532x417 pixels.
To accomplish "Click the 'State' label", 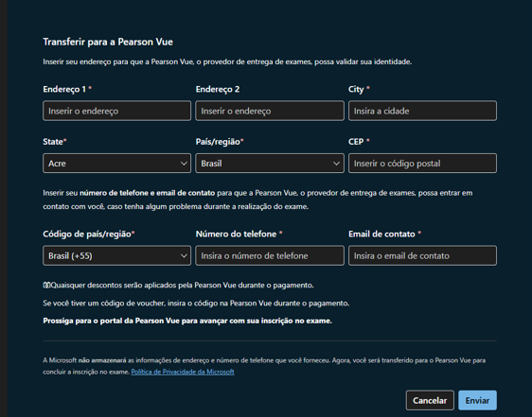I will click(x=53, y=142).
